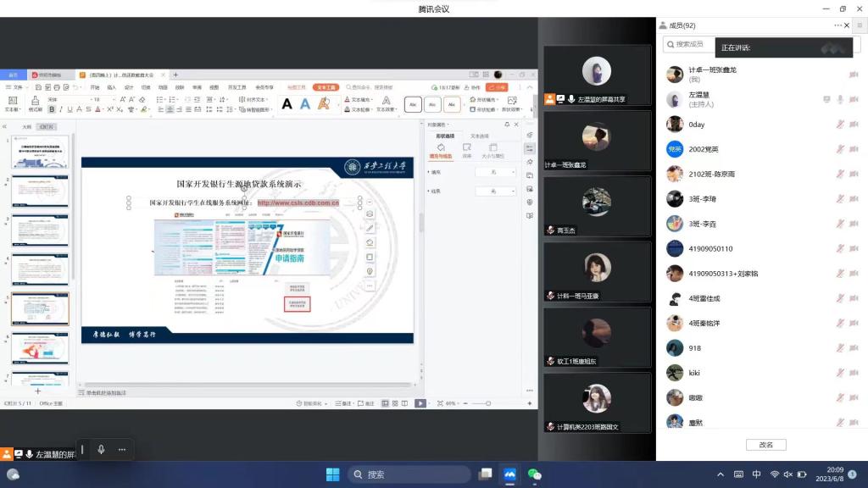Open the members panel three-dot options
Screen dimensions: 868x488
click(837, 25)
